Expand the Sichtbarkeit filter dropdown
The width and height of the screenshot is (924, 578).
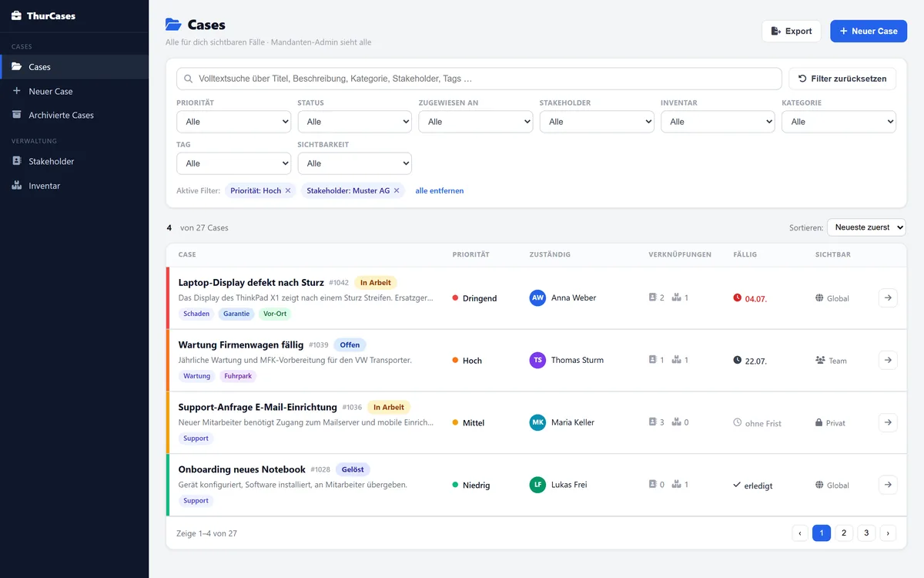click(x=354, y=163)
